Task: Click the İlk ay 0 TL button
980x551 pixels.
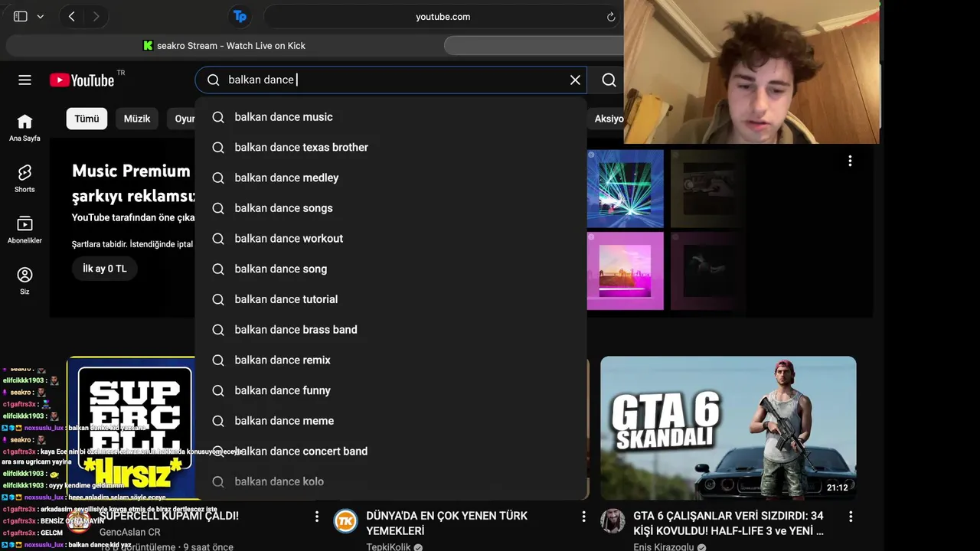Action: coord(105,269)
